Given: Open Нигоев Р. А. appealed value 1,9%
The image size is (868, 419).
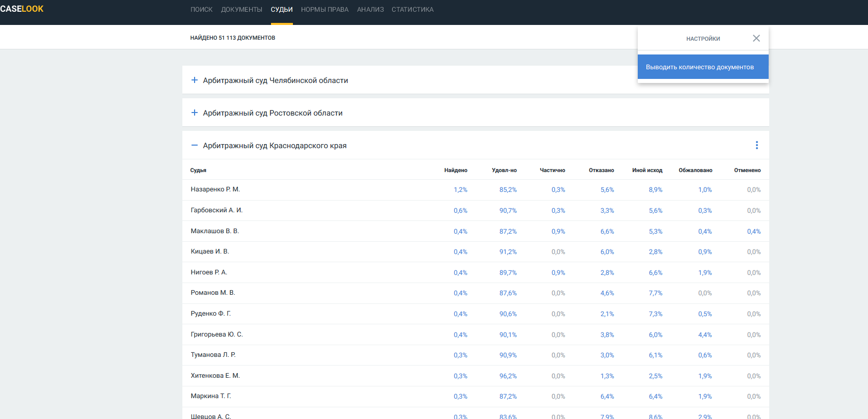Looking at the screenshot, I should pyautogui.click(x=705, y=273).
